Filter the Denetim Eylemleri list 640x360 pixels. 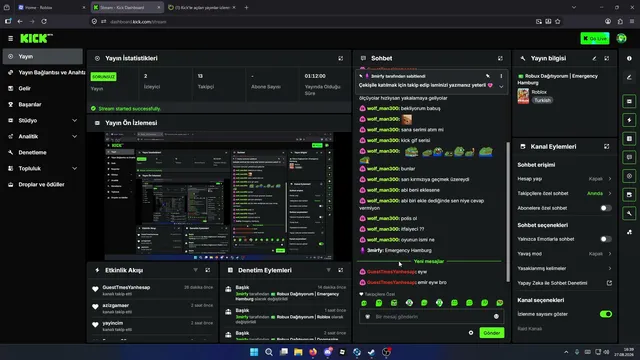[329, 270]
